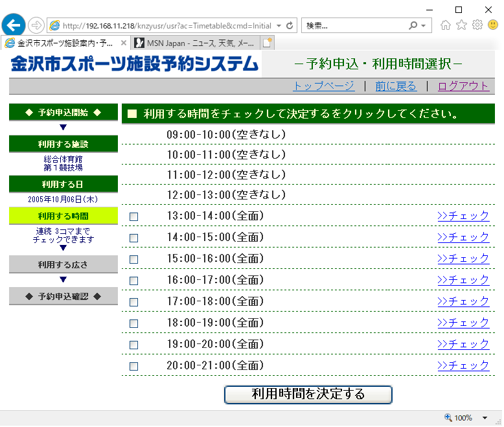Image resolution: width=504 pixels, height=427 pixels.
Task: Expand the search provider dropdown arrow
Action: pyautogui.click(x=423, y=26)
